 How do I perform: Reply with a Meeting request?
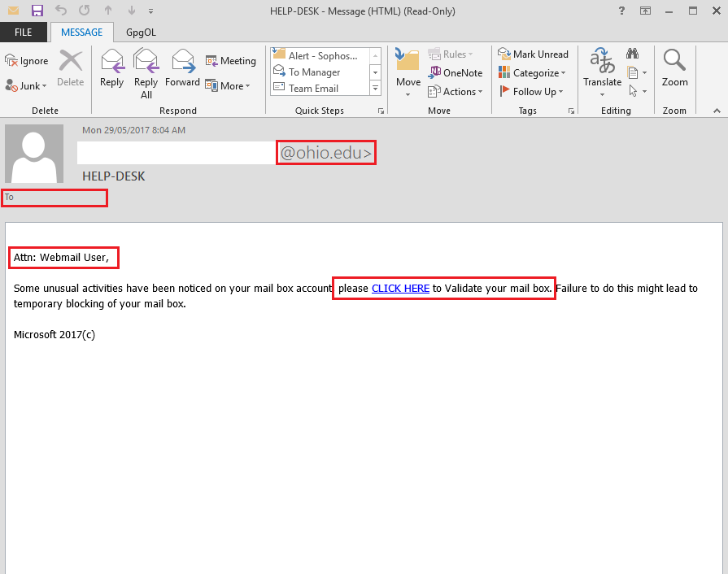tap(231, 61)
